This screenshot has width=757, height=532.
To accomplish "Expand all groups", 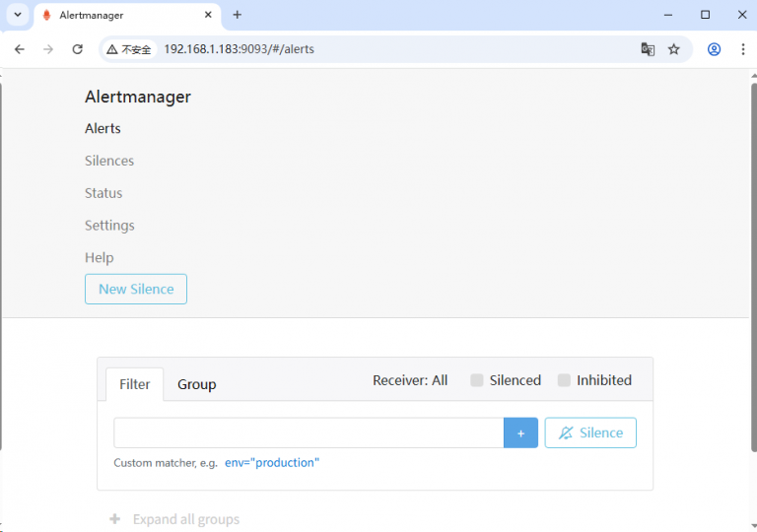I will (174, 519).
